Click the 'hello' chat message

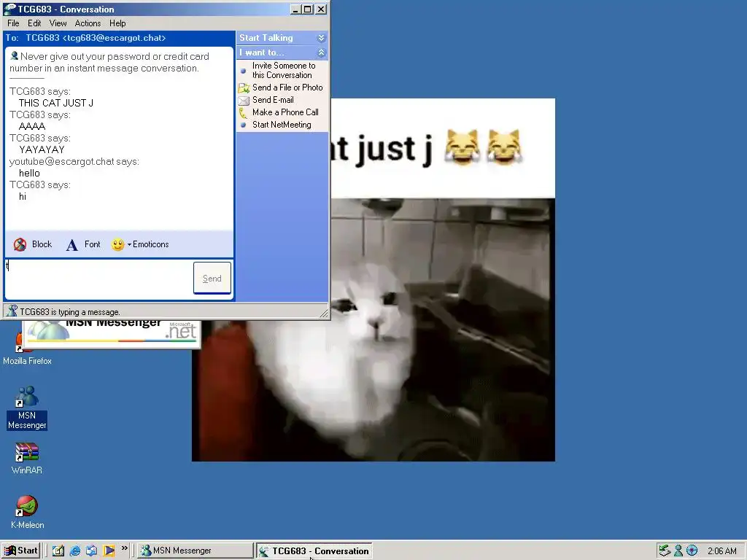[x=29, y=174]
